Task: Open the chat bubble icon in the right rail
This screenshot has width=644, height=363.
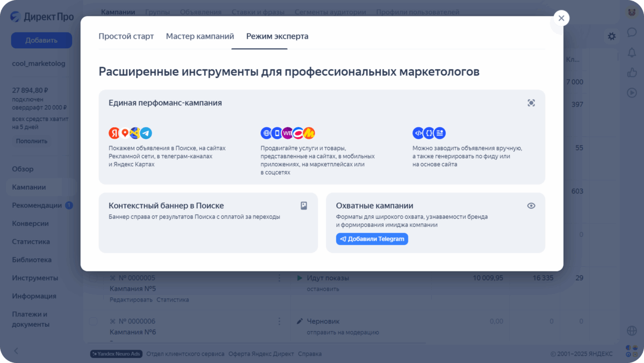Action: (632, 32)
